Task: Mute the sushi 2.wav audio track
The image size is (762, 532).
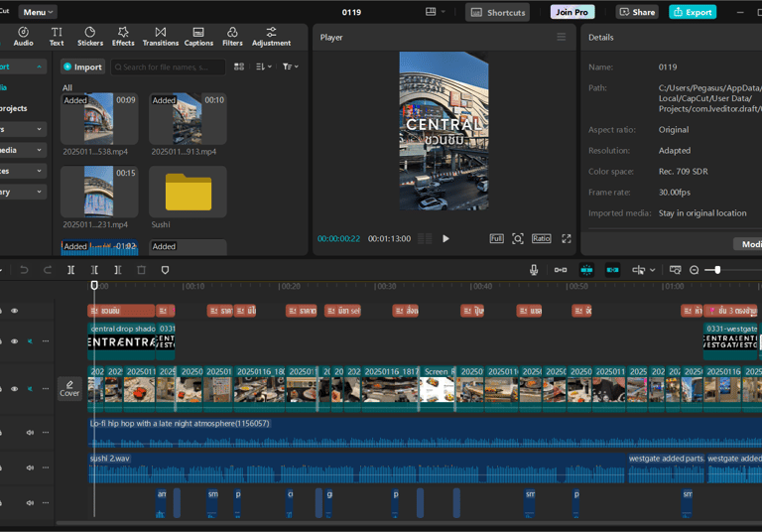Action: tap(30, 467)
